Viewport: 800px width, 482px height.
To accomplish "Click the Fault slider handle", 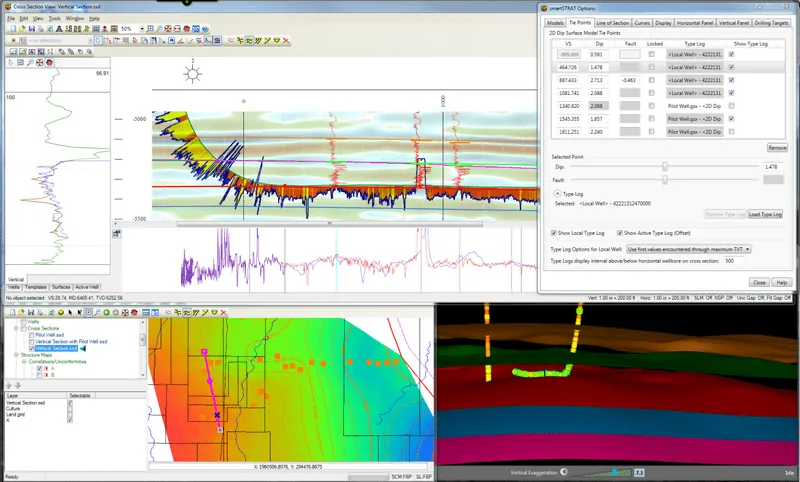I will 665,180.
